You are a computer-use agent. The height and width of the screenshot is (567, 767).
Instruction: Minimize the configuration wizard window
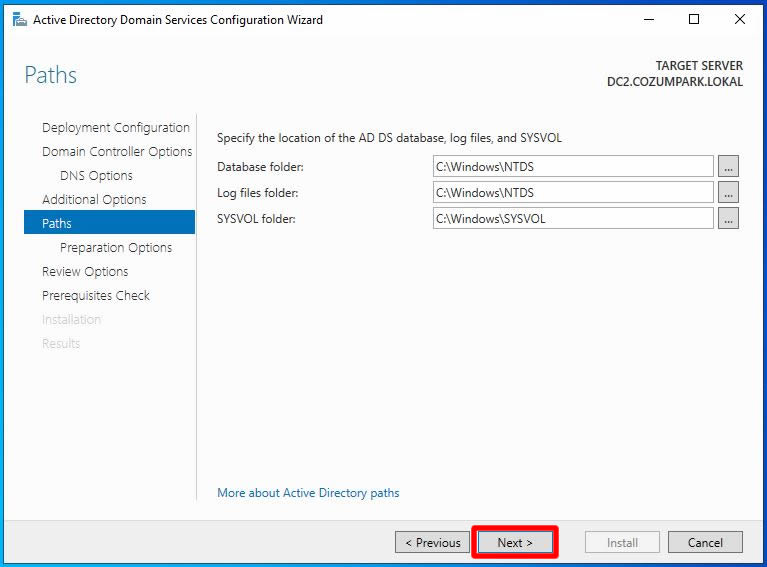[x=648, y=19]
